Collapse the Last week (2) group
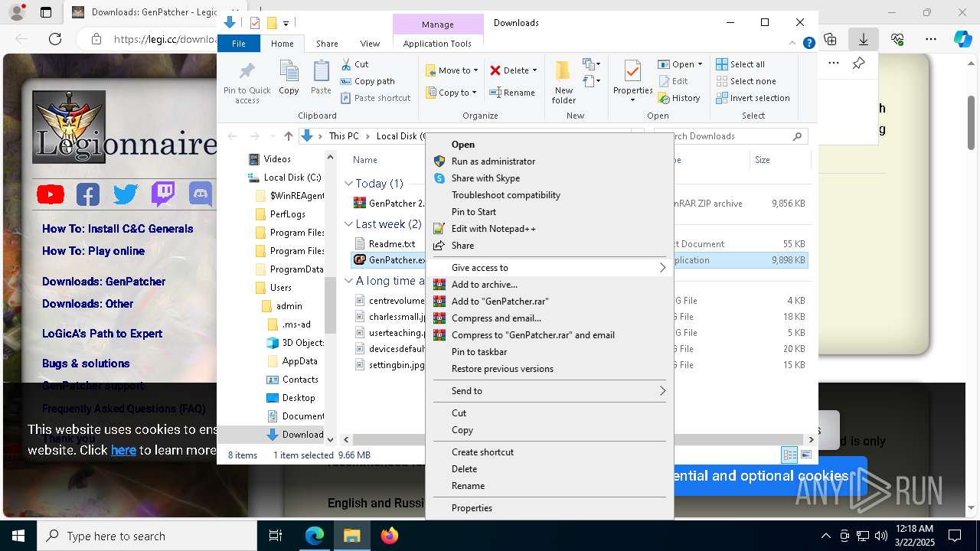 (348, 224)
